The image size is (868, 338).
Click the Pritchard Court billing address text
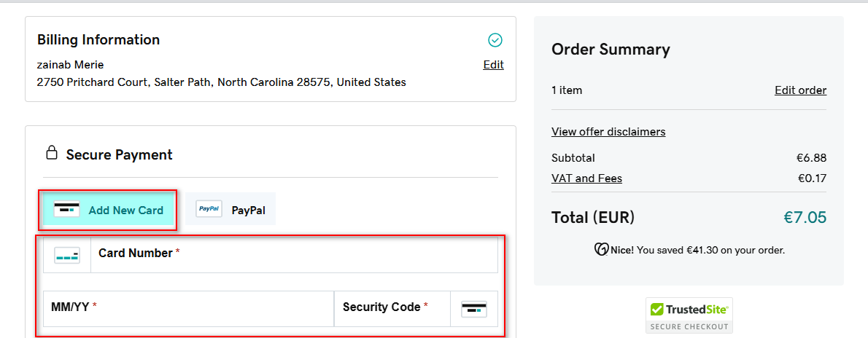[221, 82]
